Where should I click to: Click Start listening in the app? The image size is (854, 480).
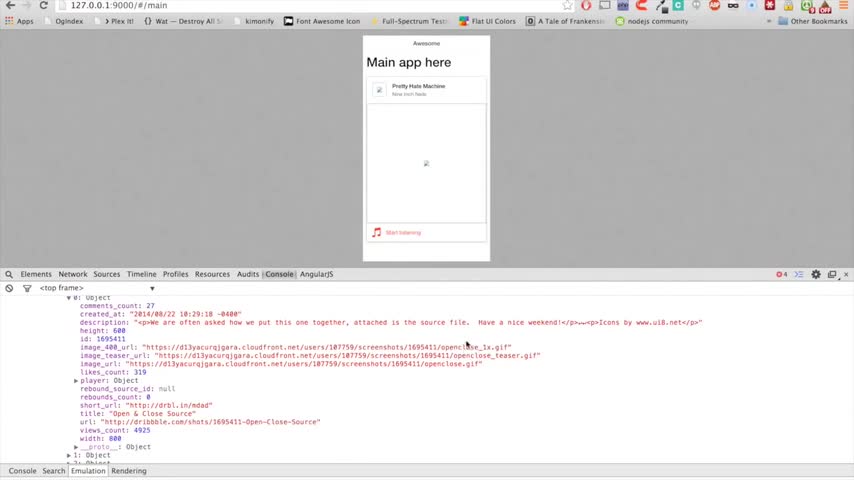pyautogui.click(x=403, y=233)
